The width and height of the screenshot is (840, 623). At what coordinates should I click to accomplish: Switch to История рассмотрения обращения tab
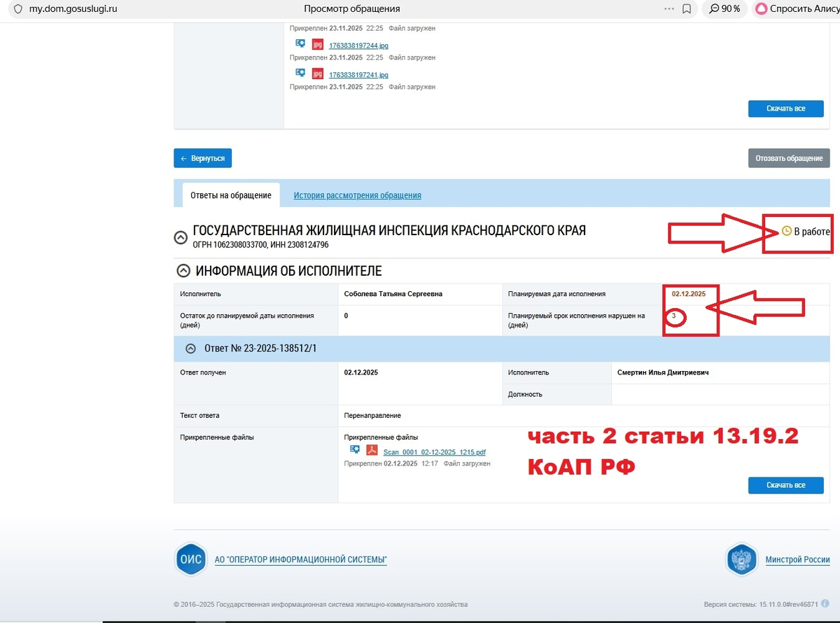coord(357,195)
